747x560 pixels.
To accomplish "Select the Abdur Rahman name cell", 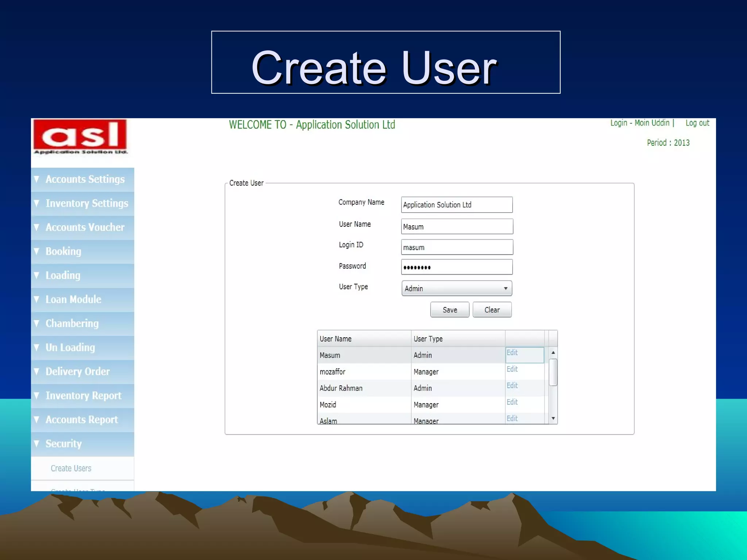I will coord(364,388).
